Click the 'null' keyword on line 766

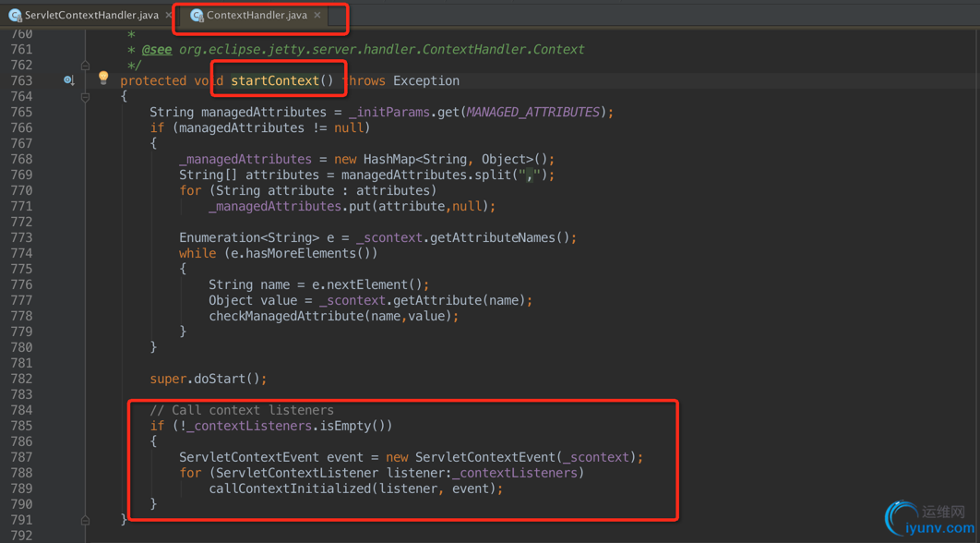click(348, 127)
